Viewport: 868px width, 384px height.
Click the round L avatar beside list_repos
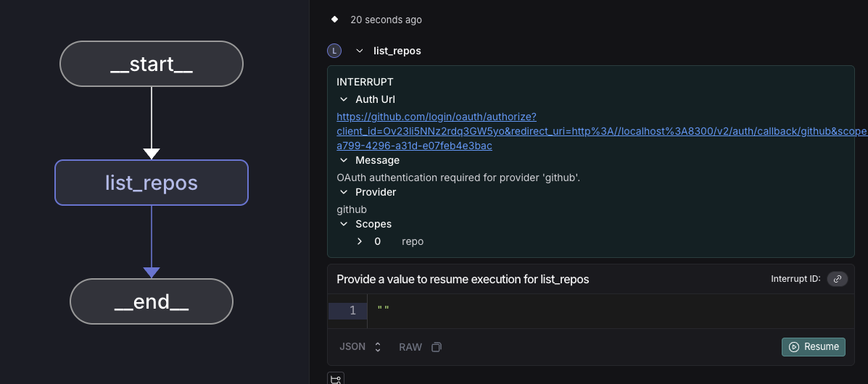pos(334,51)
